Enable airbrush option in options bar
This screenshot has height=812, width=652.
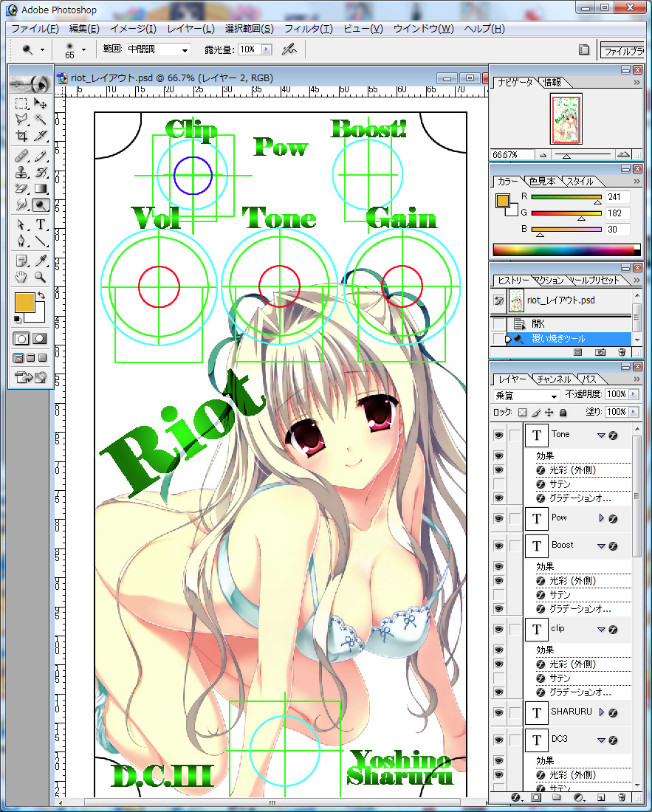point(289,49)
